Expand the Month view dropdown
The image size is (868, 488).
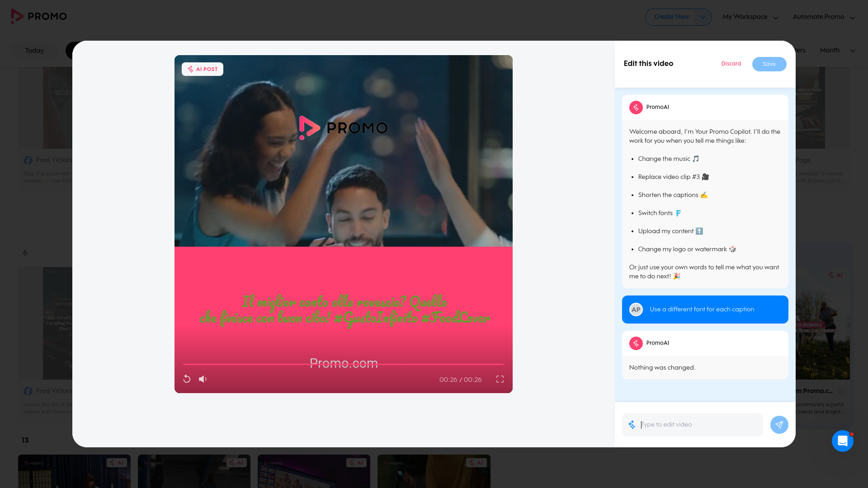(x=836, y=51)
